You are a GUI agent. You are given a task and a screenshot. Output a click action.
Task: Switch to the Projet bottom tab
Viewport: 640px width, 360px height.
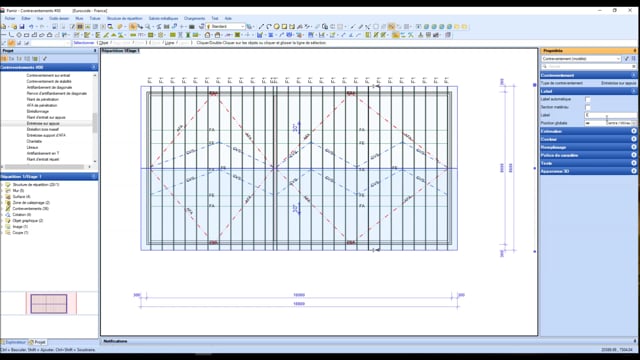tap(37, 342)
